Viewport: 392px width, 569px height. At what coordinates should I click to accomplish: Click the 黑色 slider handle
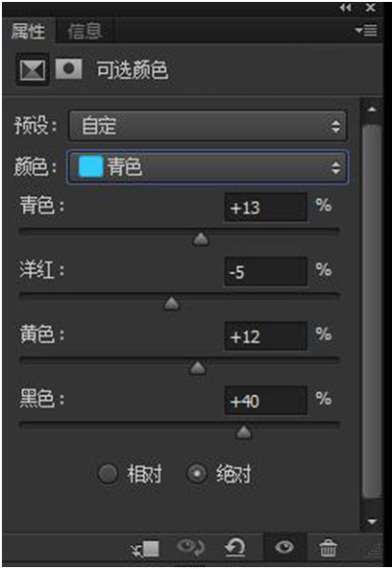243,433
